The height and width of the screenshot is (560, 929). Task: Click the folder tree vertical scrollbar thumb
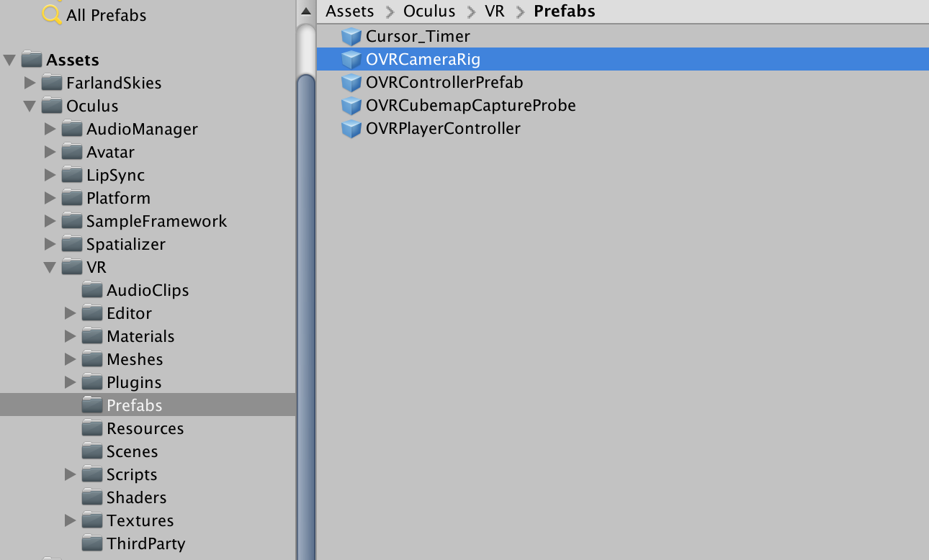coord(306,317)
